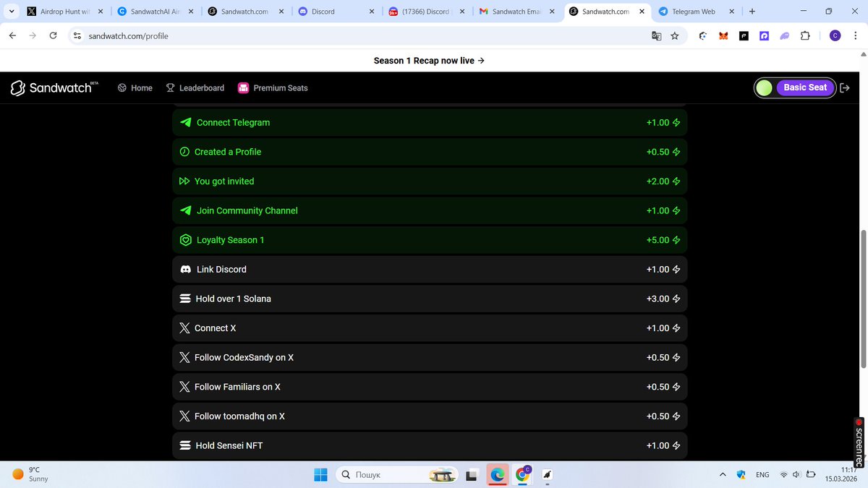Click the Loyalty Season 1 shield icon
This screenshot has width=868, height=488.
point(185,240)
